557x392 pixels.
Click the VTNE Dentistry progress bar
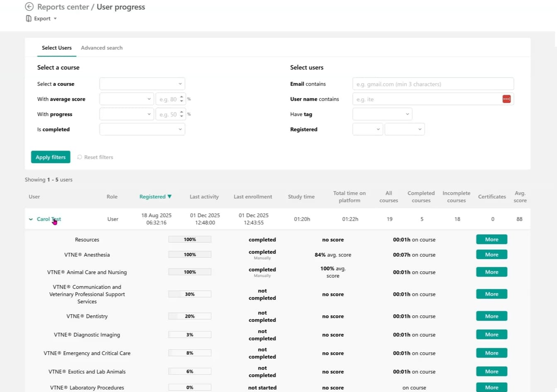click(x=189, y=316)
